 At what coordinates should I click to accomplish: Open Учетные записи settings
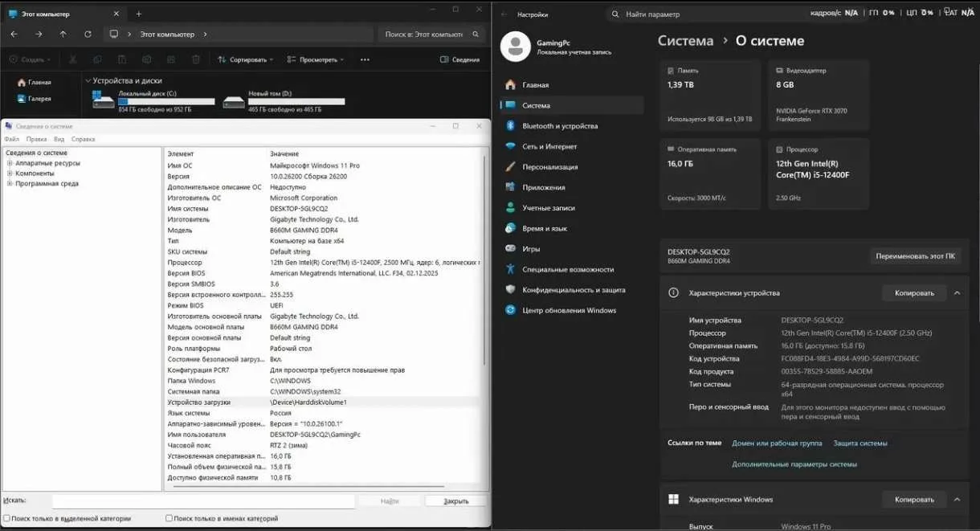(571, 208)
